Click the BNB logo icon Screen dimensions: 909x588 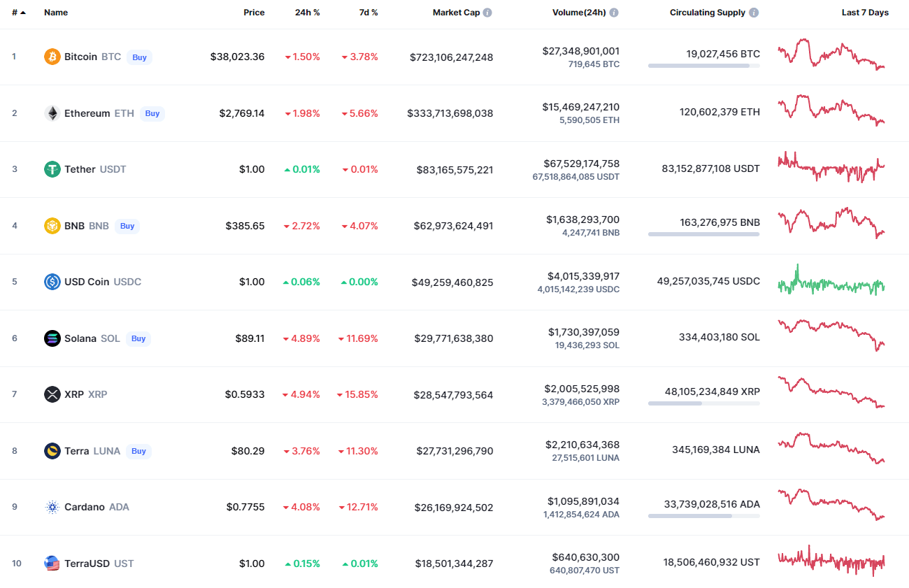[x=52, y=226]
